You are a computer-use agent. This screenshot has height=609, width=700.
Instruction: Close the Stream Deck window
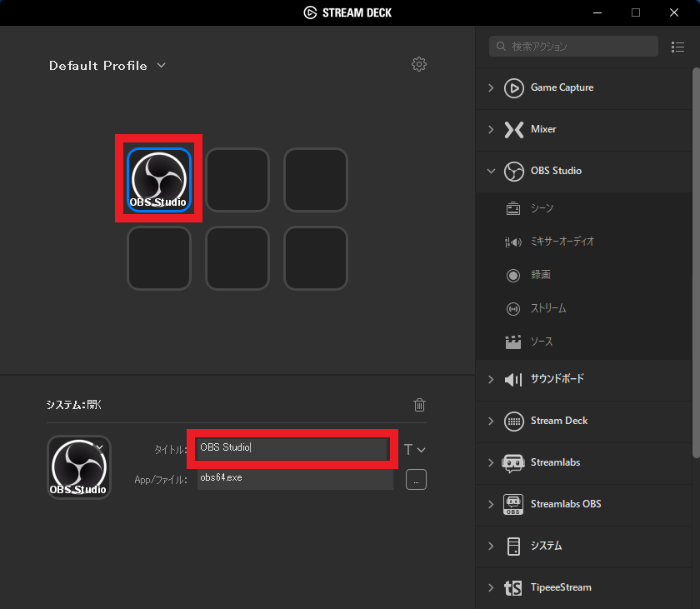pos(674,12)
